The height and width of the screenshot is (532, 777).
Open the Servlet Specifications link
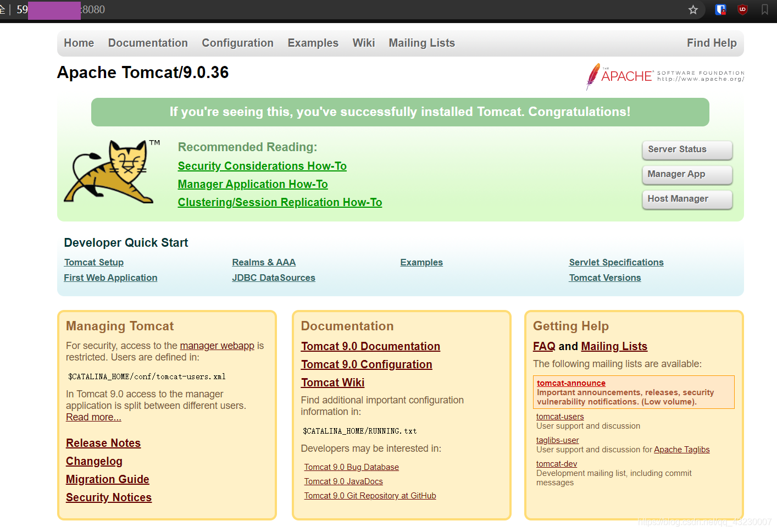[616, 263]
